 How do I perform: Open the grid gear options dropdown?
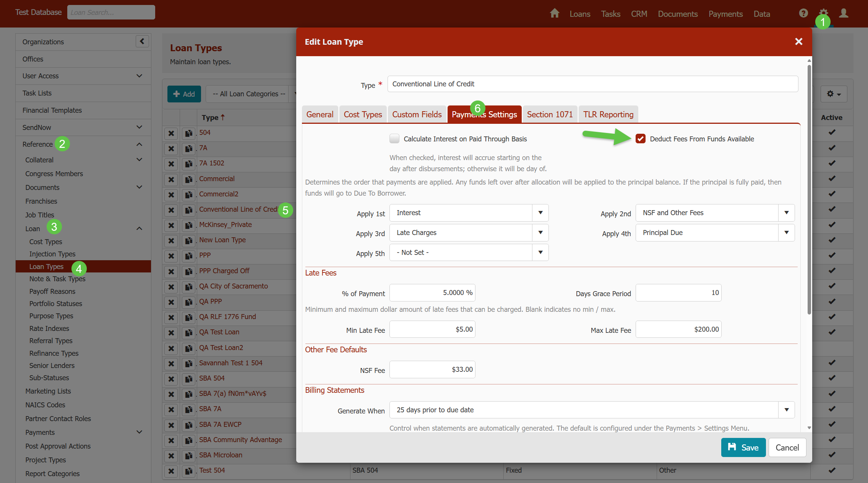(x=834, y=94)
